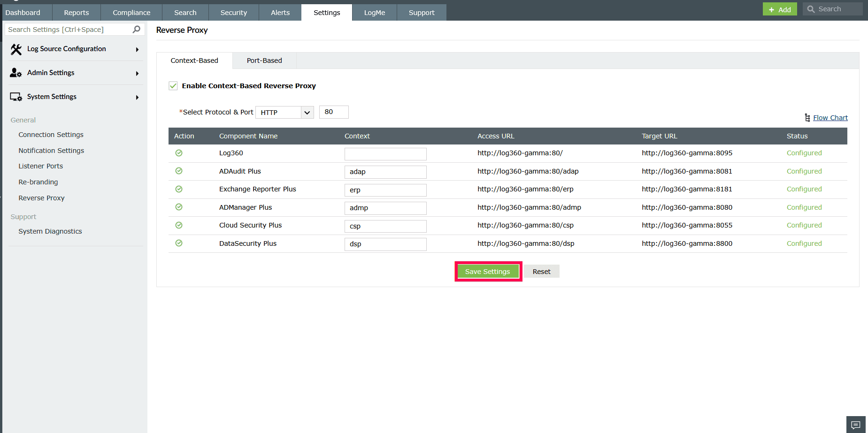Open the Reports tab

[x=77, y=13]
